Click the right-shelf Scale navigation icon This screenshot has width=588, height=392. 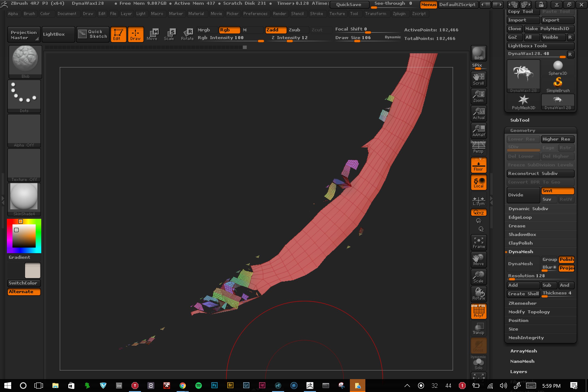click(478, 277)
